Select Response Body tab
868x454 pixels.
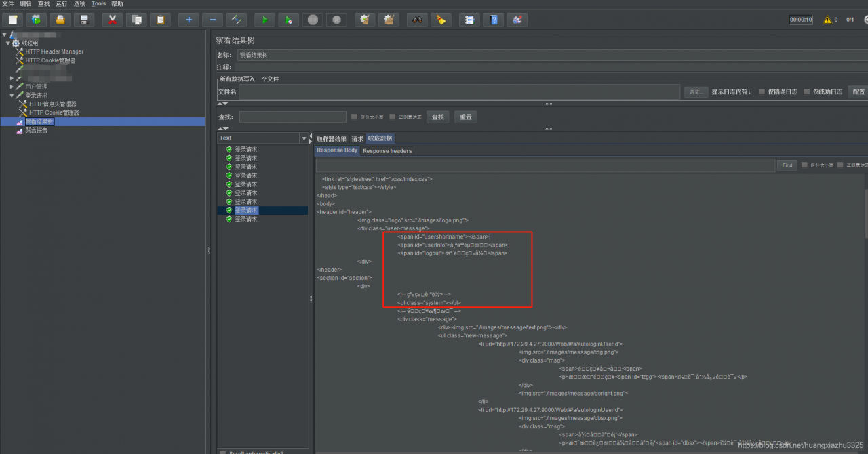click(337, 150)
